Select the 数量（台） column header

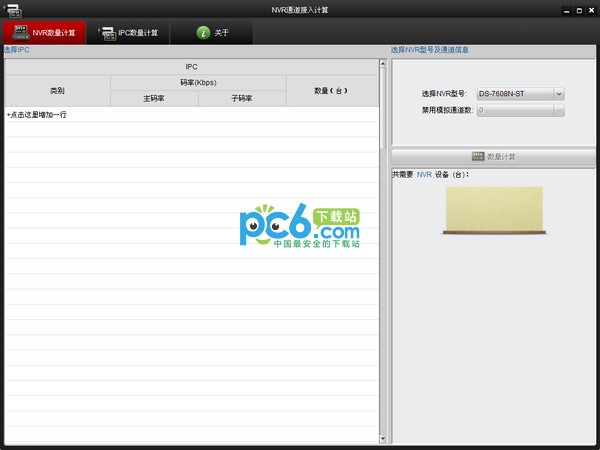point(330,90)
